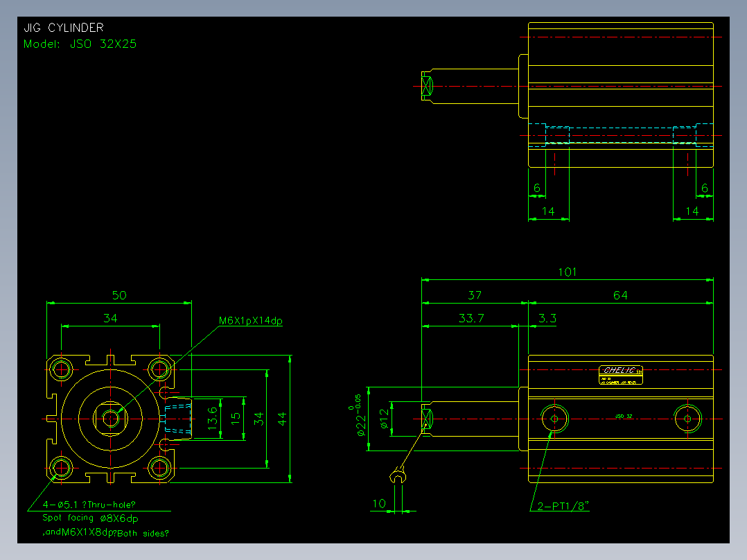Click the "4-ø5.1 ?Thru-hole?" note
Image resolution: width=747 pixels, height=560 pixels.
pyautogui.click(x=89, y=505)
